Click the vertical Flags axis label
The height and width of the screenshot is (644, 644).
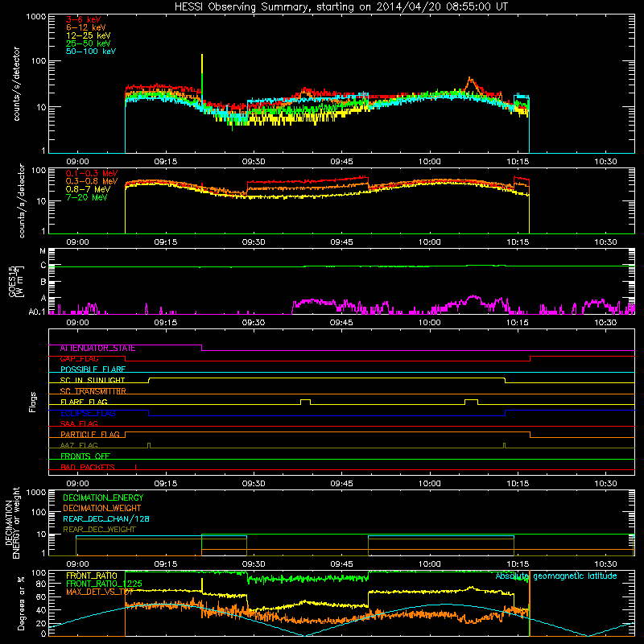point(33,402)
